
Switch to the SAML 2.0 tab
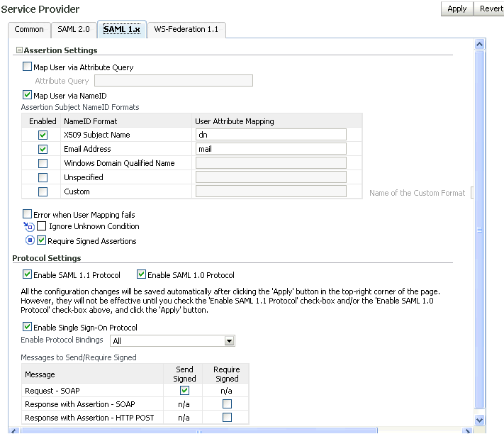[x=72, y=29]
